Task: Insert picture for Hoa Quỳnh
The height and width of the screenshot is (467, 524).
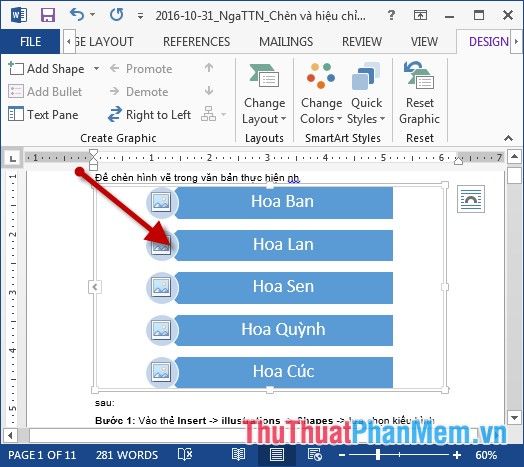Action: click(161, 330)
